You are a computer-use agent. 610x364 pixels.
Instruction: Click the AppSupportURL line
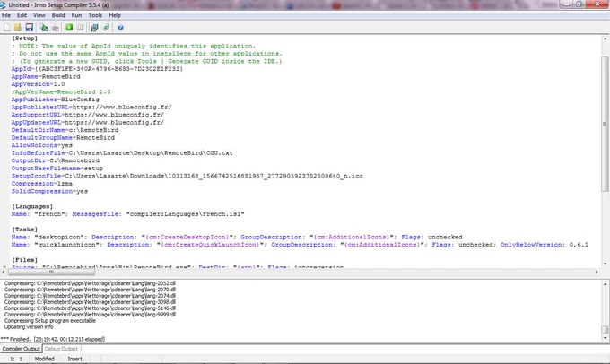click(x=88, y=115)
